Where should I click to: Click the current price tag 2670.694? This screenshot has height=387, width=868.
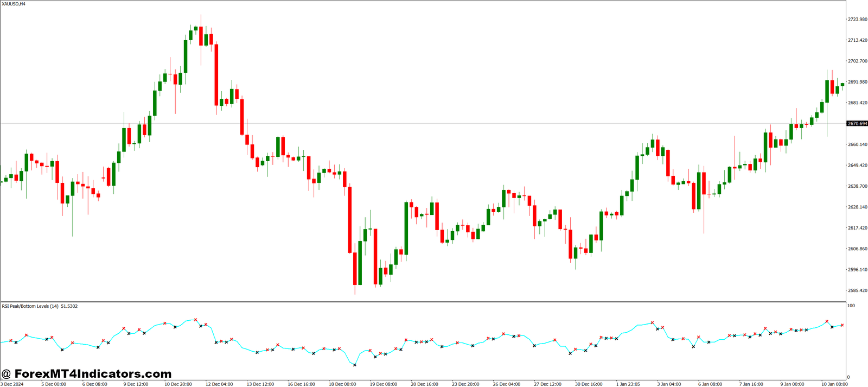pos(857,124)
